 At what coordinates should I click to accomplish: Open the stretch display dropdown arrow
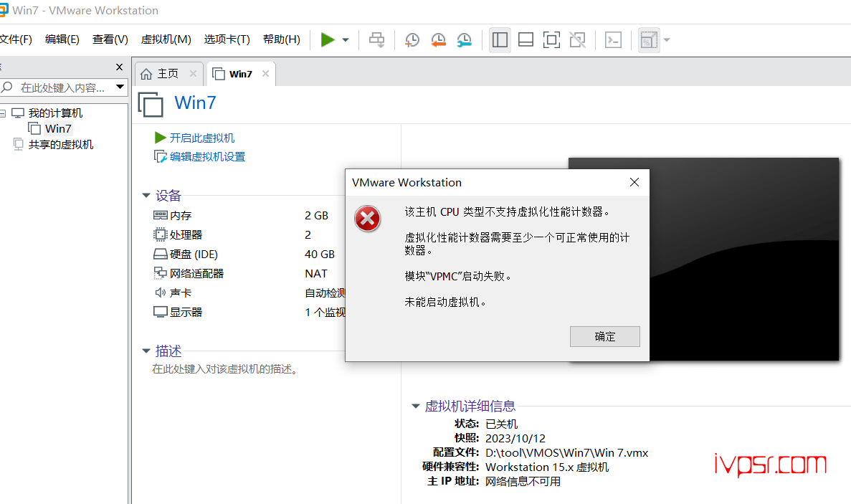pyautogui.click(x=667, y=39)
